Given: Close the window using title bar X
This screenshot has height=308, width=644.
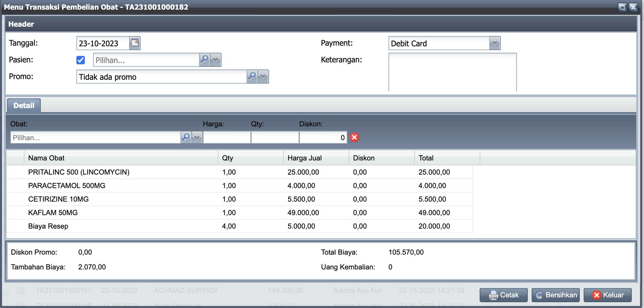Looking at the screenshot, I should tap(633, 7).
